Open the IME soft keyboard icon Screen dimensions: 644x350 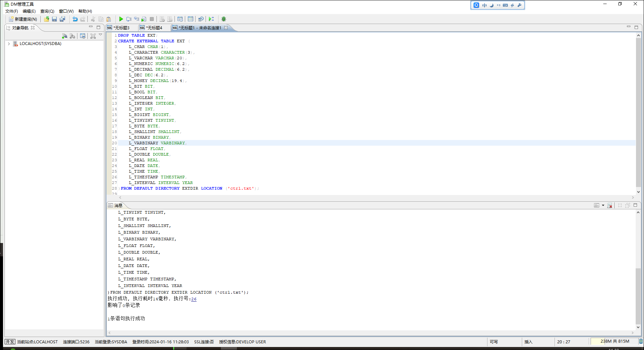(506, 5)
